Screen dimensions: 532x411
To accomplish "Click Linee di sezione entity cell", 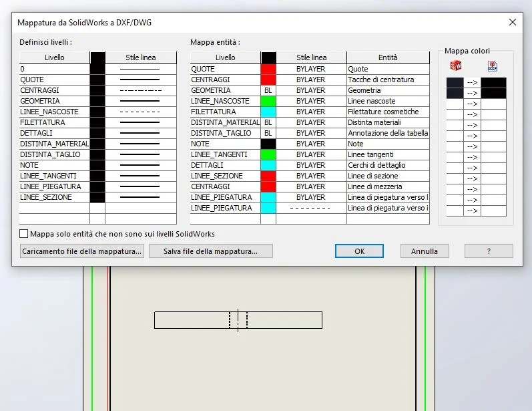I will 388,176.
